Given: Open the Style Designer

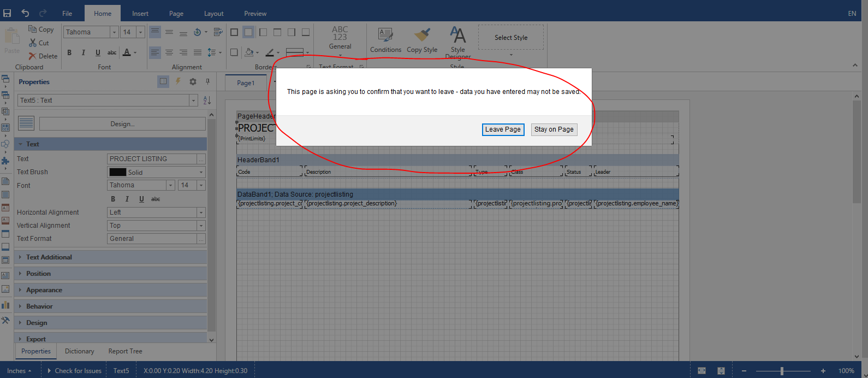Looking at the screenshot, I should (457, 43).
